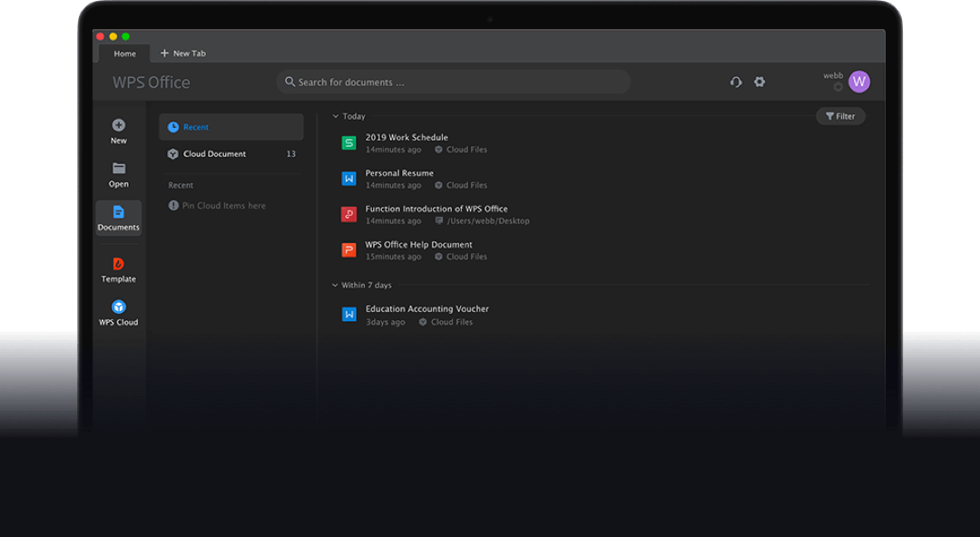Click the headset support icon
This screenshot has width=980, height=537.
[736, 82]
